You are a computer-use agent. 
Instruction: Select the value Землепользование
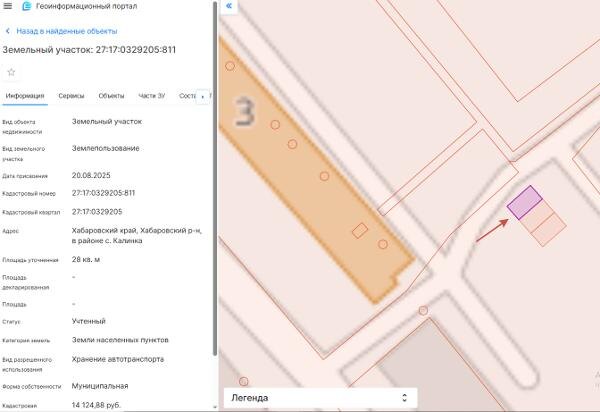[106, 148]
